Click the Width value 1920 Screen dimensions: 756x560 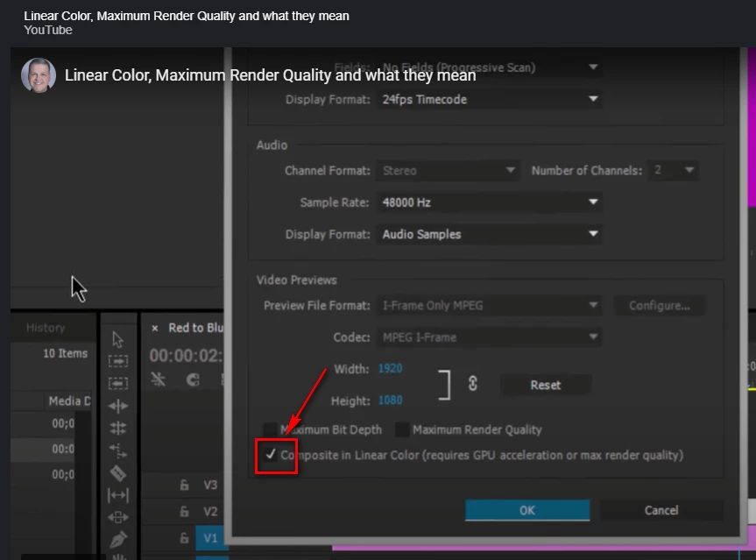(x=390, y=368)
